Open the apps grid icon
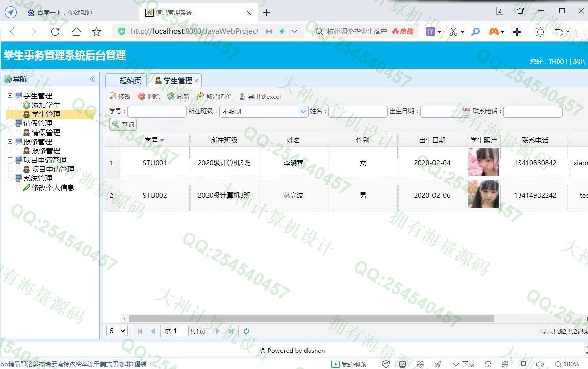Image resolution: width=588 pixels, height=369 pixels. point(517,32)
